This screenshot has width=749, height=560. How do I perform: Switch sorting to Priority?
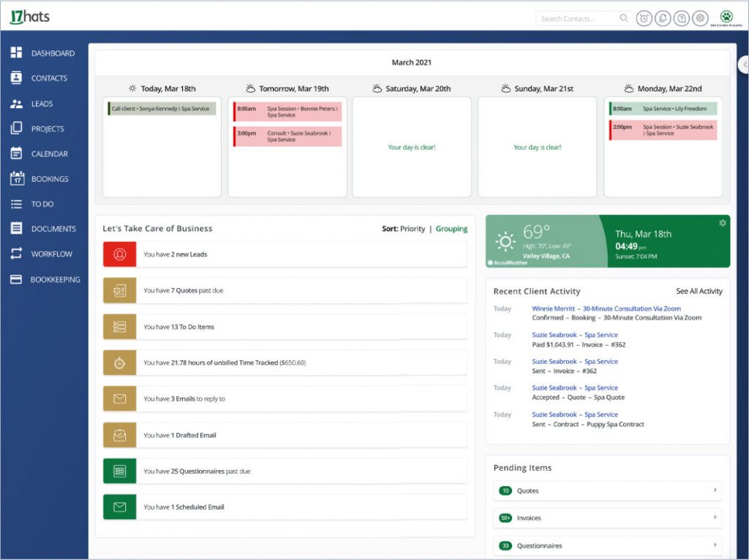coord(413,229)
